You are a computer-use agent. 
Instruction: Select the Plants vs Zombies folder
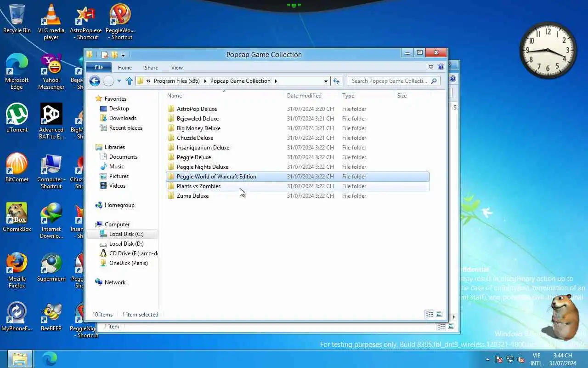pyautogui.click(x=297, y=186)
